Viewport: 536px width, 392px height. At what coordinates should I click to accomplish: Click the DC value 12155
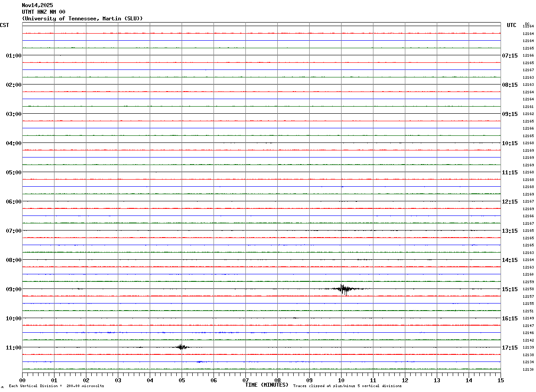tap(528, 304)
